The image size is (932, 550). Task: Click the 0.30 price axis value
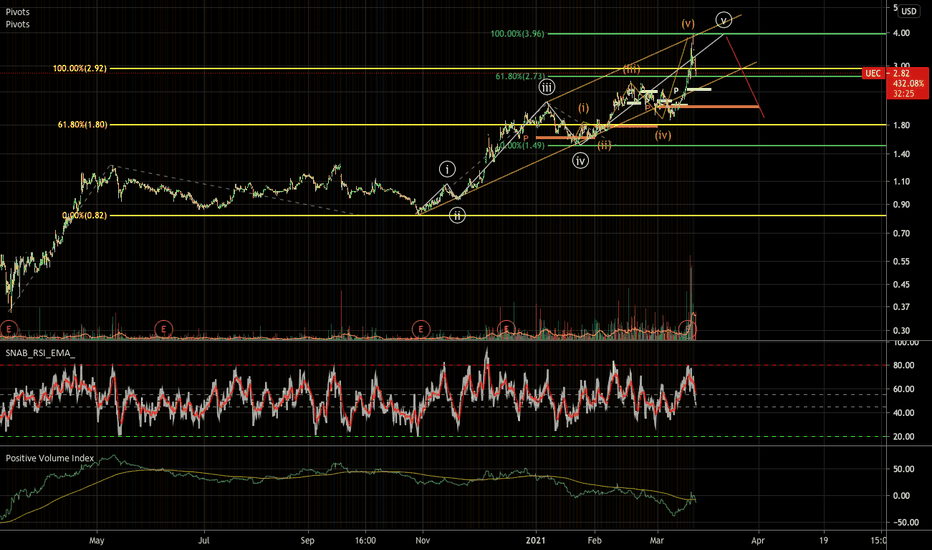click(x=901, y=331)
